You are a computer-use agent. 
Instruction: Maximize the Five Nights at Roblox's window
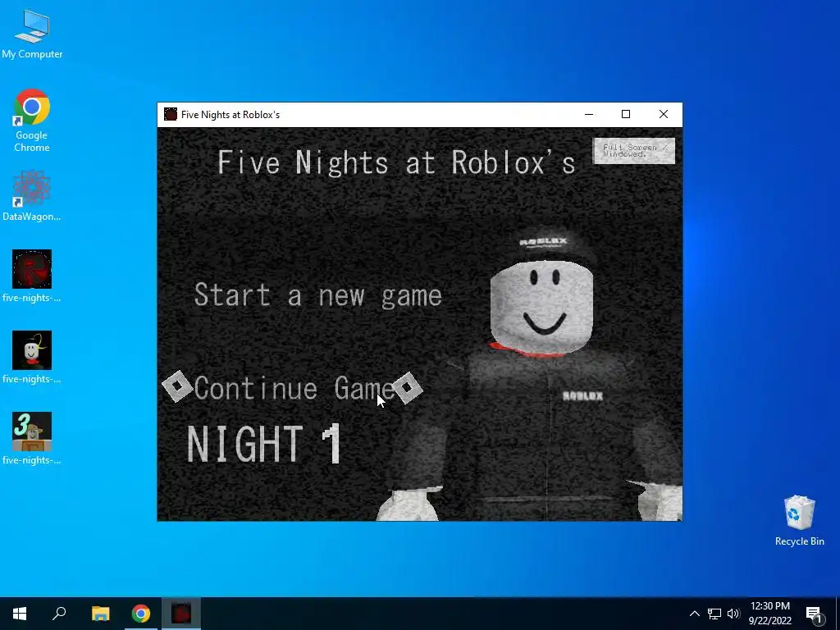(x=626, y=114)
